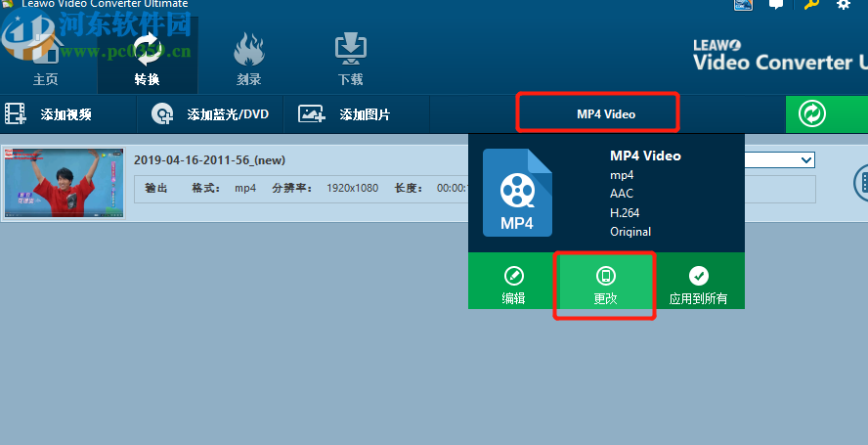Click the Leawo Video Converter logo

[x=779, y=56]
